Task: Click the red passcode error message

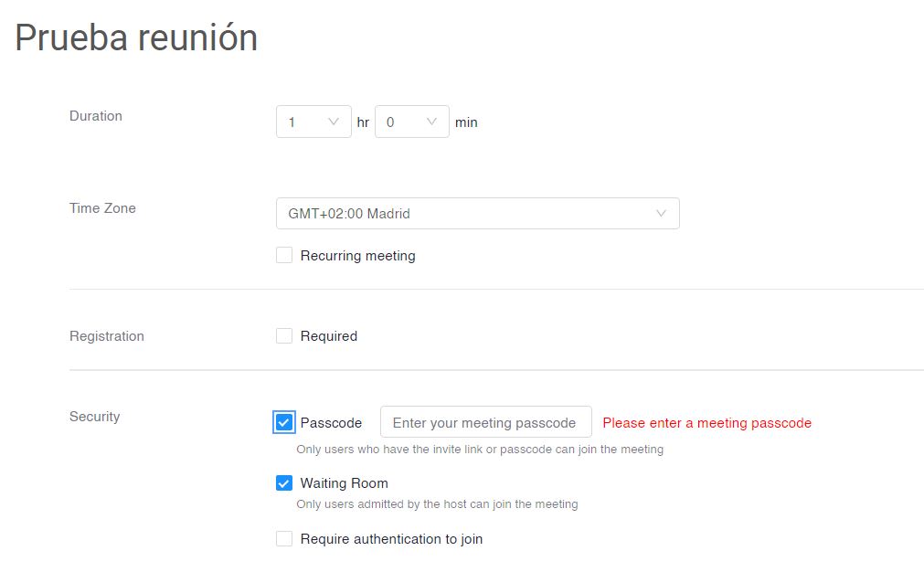Action: click(706, 423)
